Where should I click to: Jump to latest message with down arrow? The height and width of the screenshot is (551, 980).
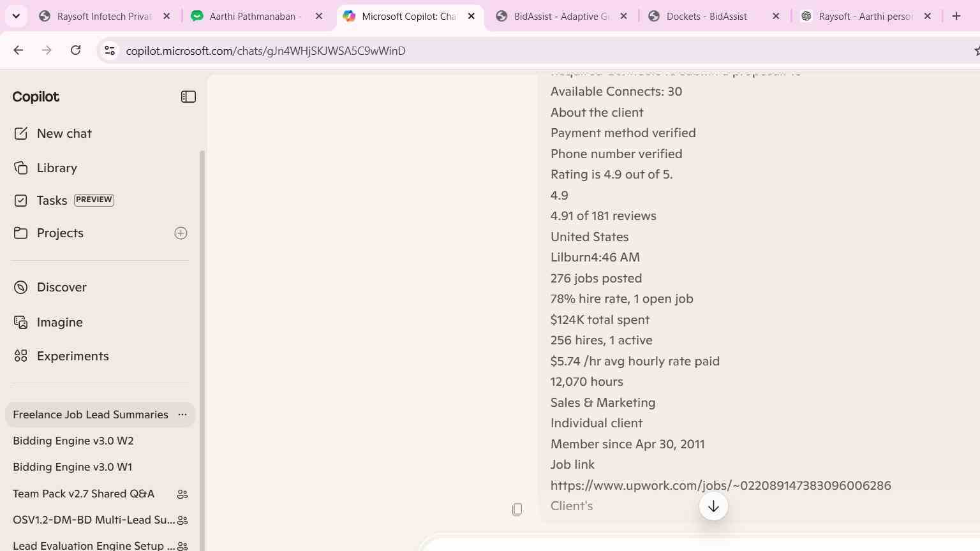click(x=713, y=506)
